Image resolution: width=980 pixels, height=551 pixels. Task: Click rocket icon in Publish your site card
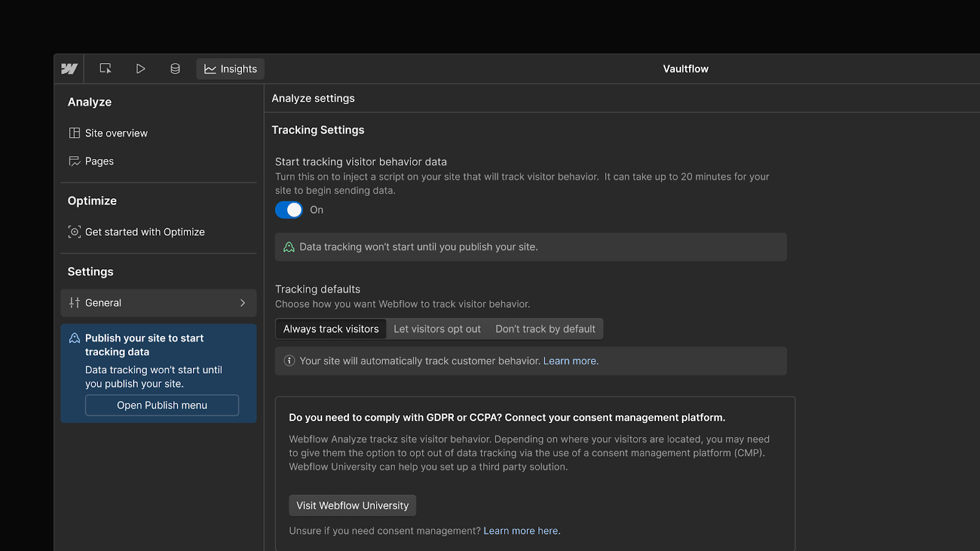click(75, 338)
